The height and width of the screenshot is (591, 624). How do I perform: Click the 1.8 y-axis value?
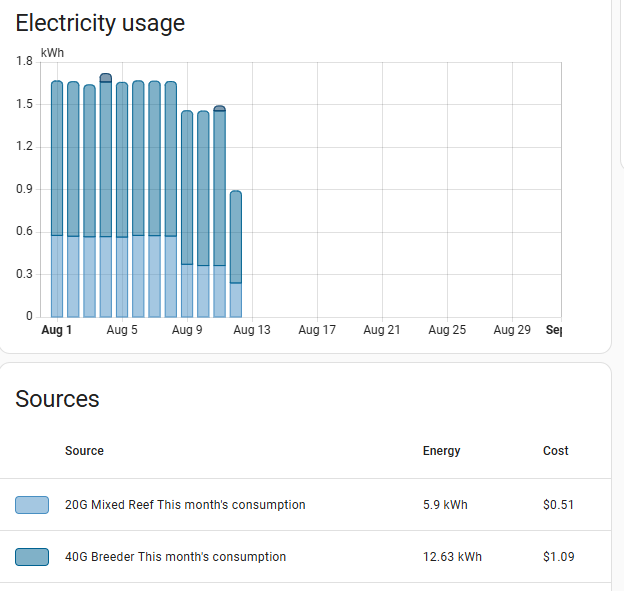[24, 61]
